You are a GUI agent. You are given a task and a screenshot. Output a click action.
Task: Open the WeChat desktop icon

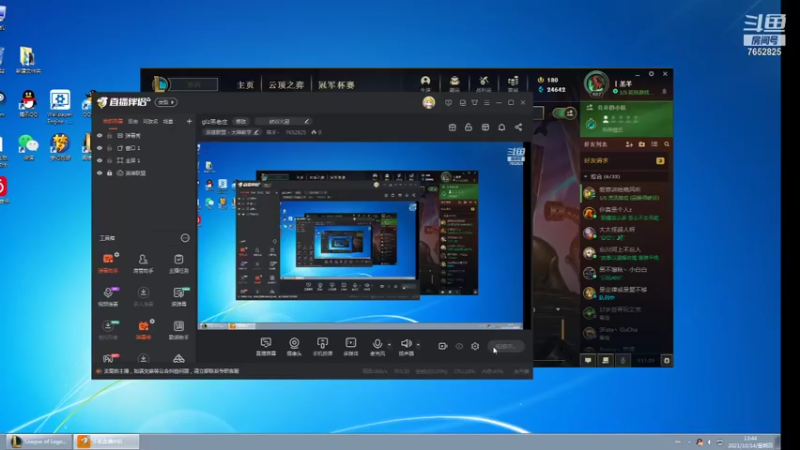28,147
